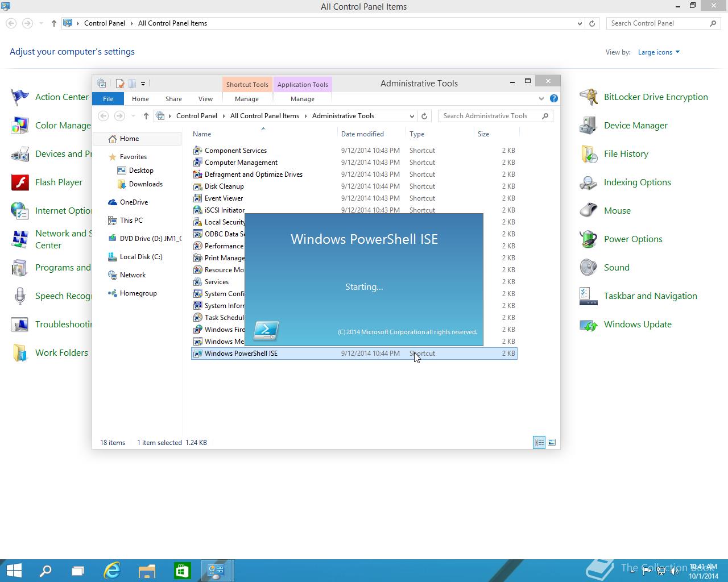Open File History icon
This screenshot has width=728, height=582.
pyautogui.click(x=589, y=154)
